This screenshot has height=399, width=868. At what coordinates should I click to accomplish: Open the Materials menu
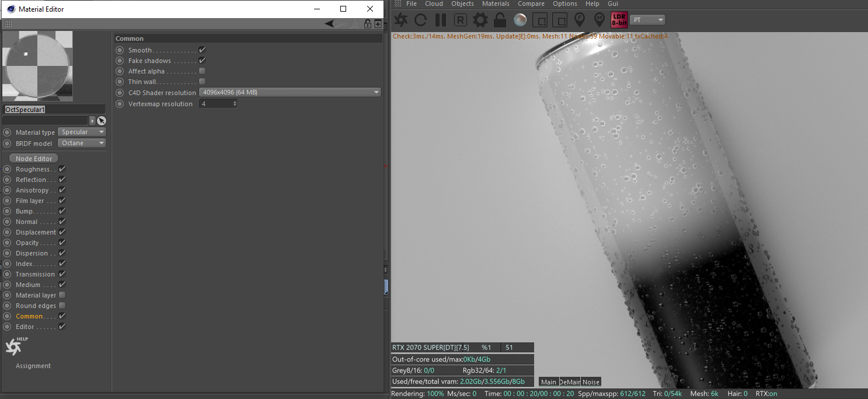tap(496, 3)
